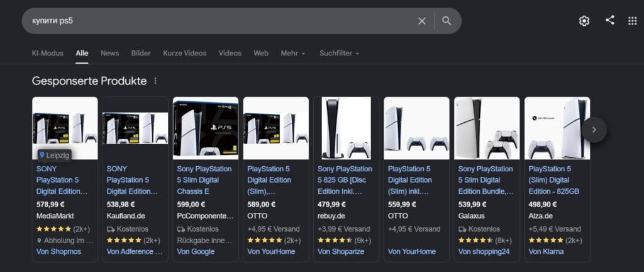Click the Von Shopmos link
Viewport: 644px width, 272px height.
tap(58, 251)
